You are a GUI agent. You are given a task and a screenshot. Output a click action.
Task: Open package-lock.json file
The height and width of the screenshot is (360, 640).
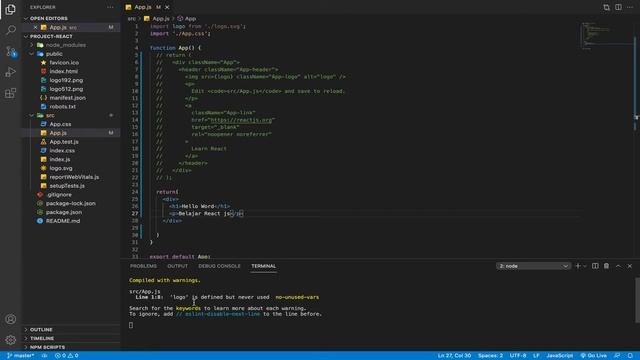71,203
